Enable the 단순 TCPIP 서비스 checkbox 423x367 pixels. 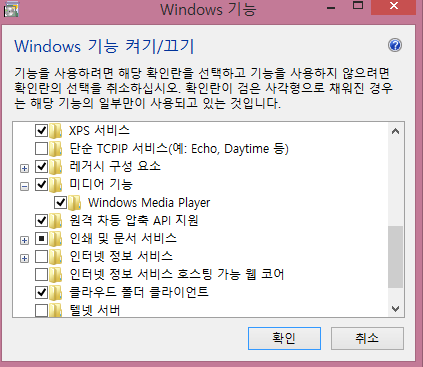pyautogui.click(x=41, y=148)
